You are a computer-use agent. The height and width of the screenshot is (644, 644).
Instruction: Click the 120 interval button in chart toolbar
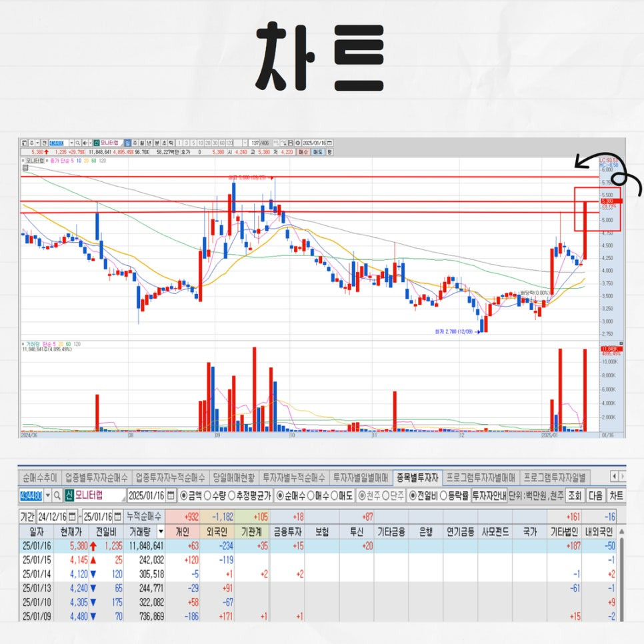(x=229, y=143)
